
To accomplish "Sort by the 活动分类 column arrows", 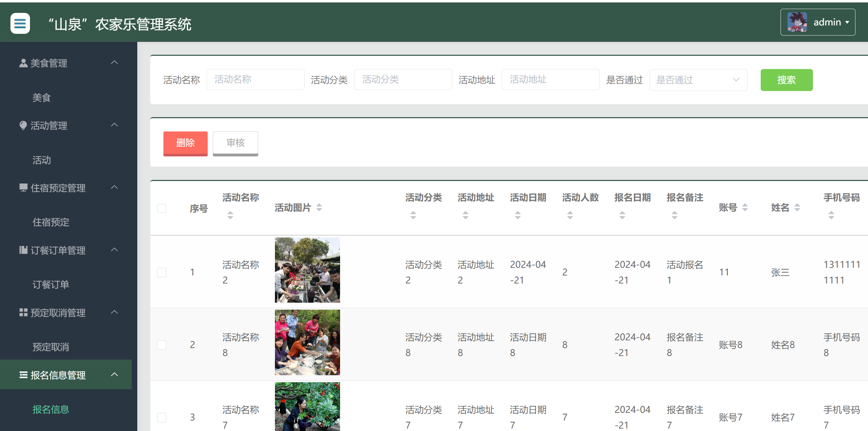I will (413, 215).
